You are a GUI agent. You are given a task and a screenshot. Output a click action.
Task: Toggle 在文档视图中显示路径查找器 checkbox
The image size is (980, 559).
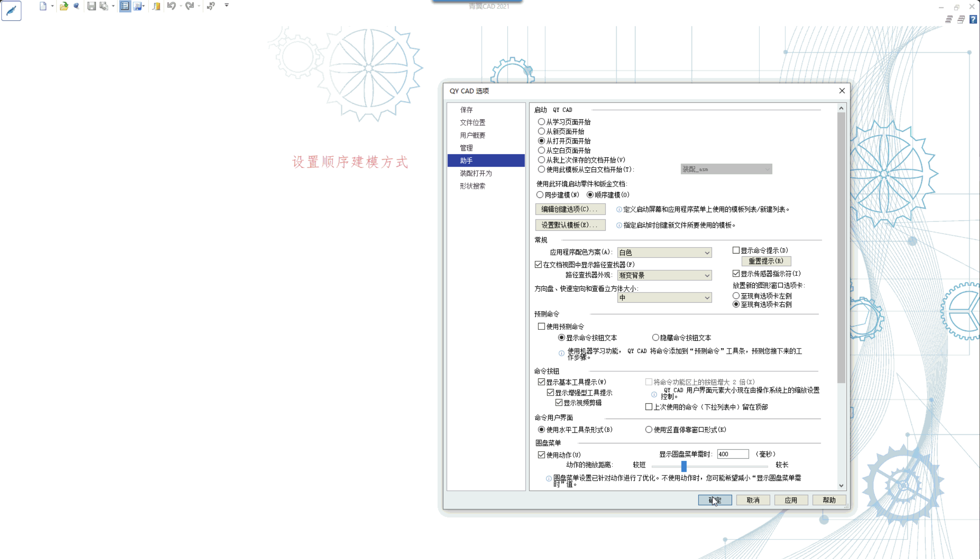pyautogui.click(x=538, y=264)
